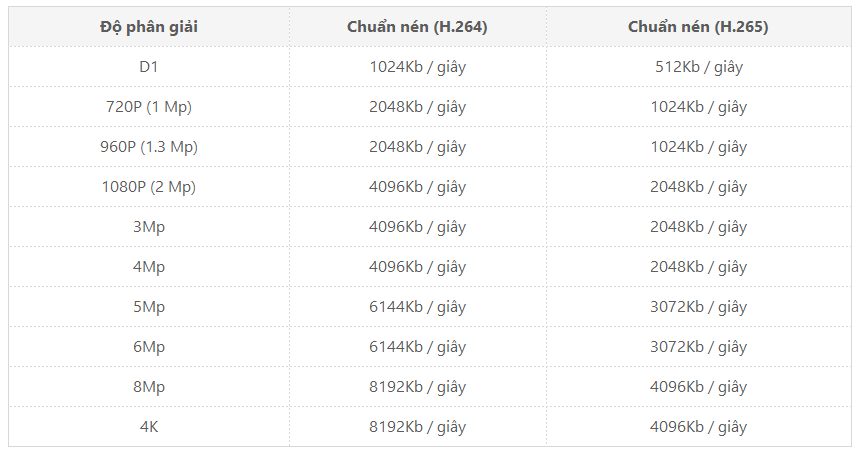The width and height of the screenshot is (864, 456).
Task: Click the 512Kb / giây bitrate value
Action: tap(698, 67)
